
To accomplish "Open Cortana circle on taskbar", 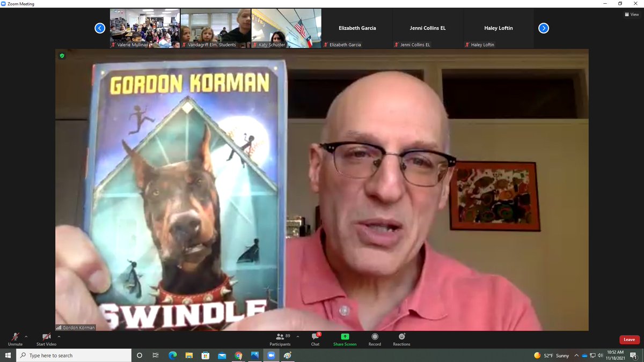I will click(140, 356).
